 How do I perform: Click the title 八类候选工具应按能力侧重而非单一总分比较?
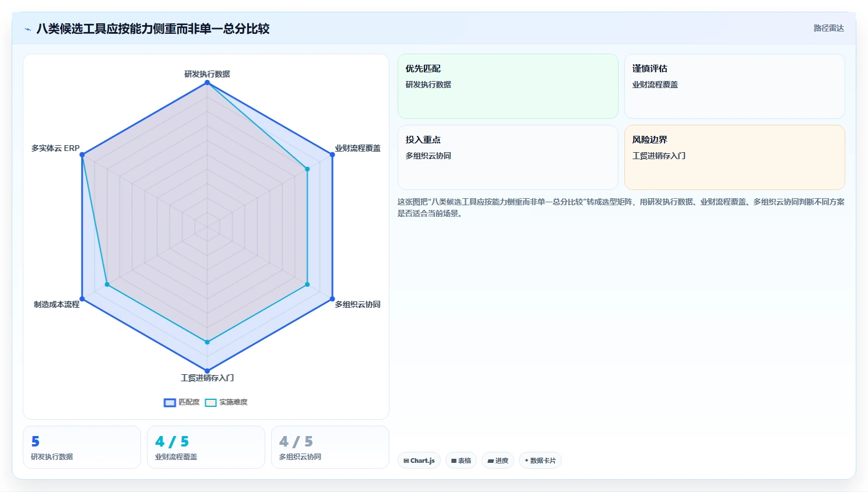[153, 29]
